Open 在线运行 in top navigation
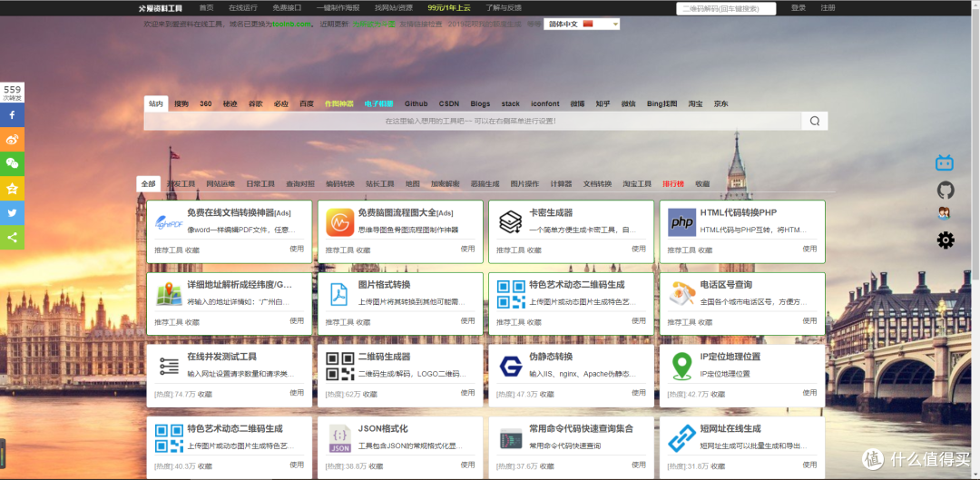Viewport: 980px width, 480px height. 243,8
